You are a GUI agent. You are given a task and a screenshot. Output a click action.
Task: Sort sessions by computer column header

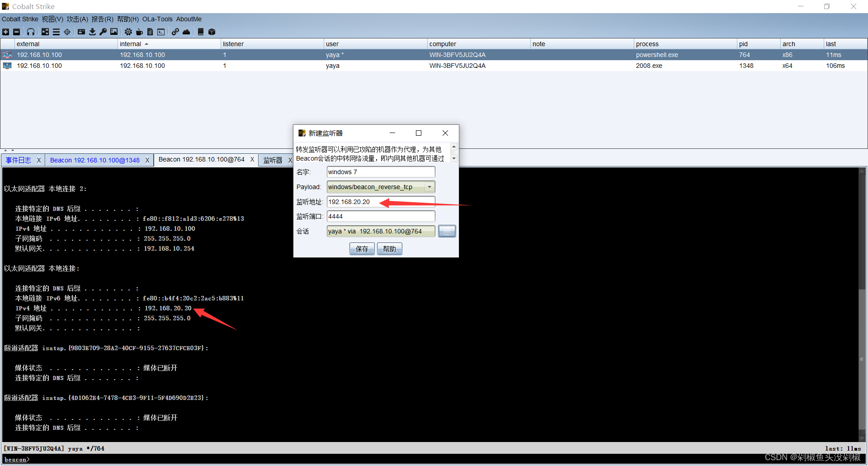click(x=478, y=44)
